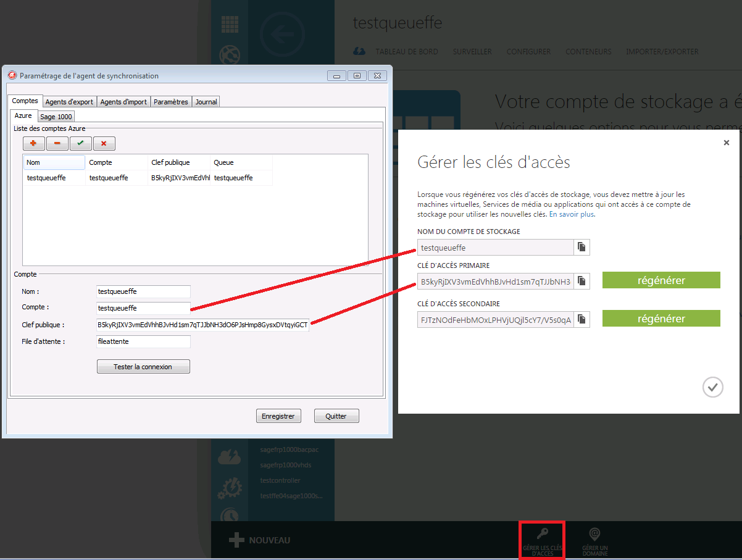Click Tester la connexion button

143,367
